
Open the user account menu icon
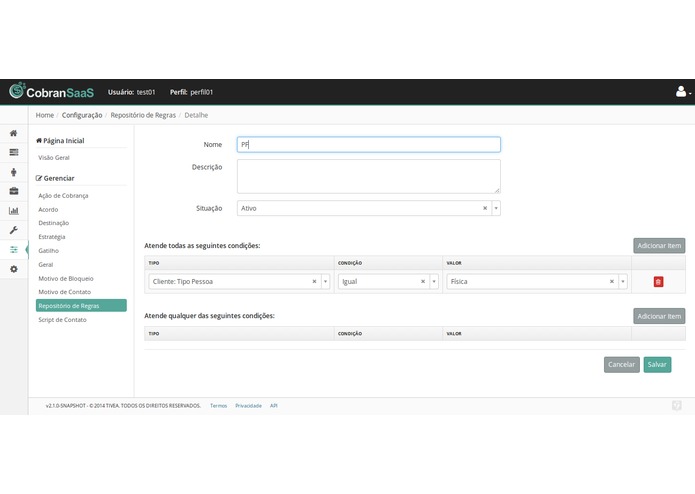pyautogui.click(x=683, y=92)
